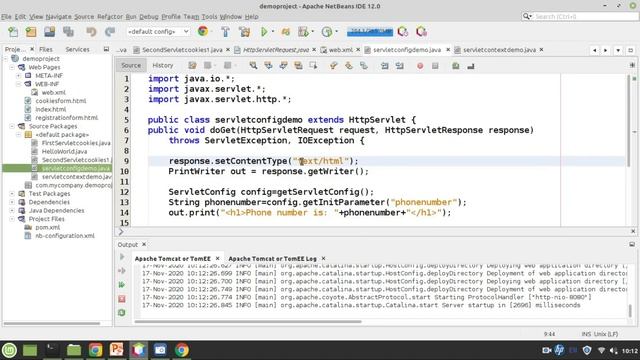Click Find Previous Occurrence editor icon
This screenshot has width=640, height=360.
[268, 66]
